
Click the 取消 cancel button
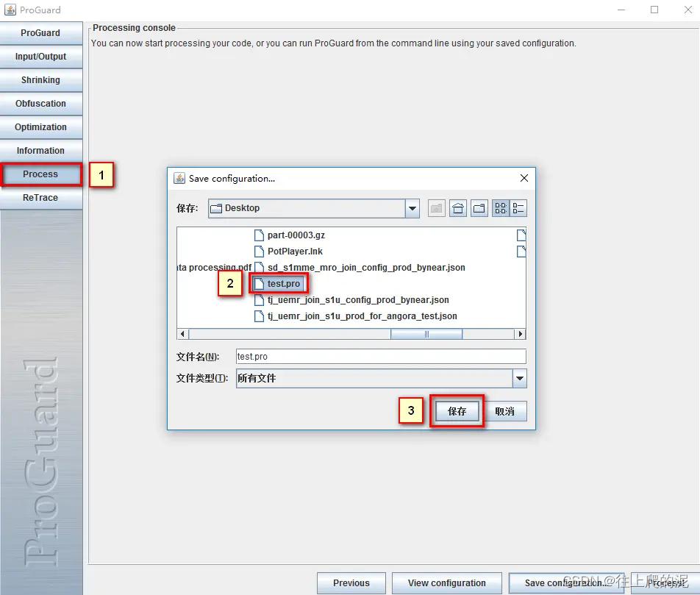click(505, 411)
